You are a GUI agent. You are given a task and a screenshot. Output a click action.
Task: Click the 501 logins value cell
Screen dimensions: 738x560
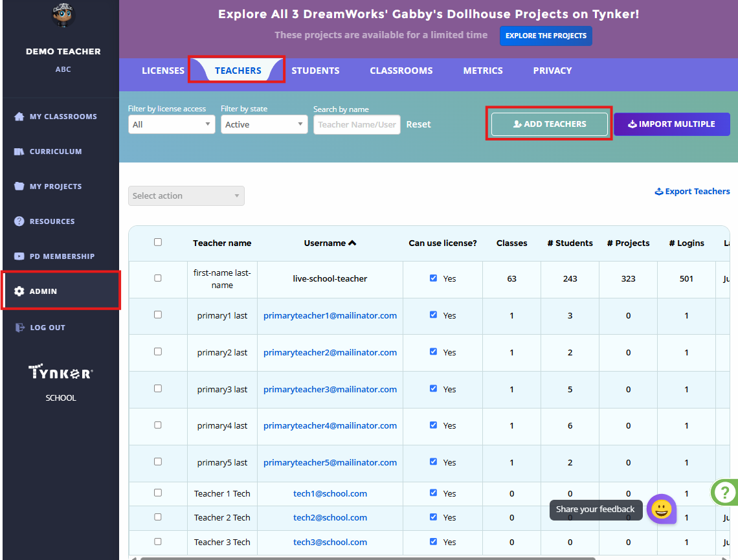[x=686, y=278]
